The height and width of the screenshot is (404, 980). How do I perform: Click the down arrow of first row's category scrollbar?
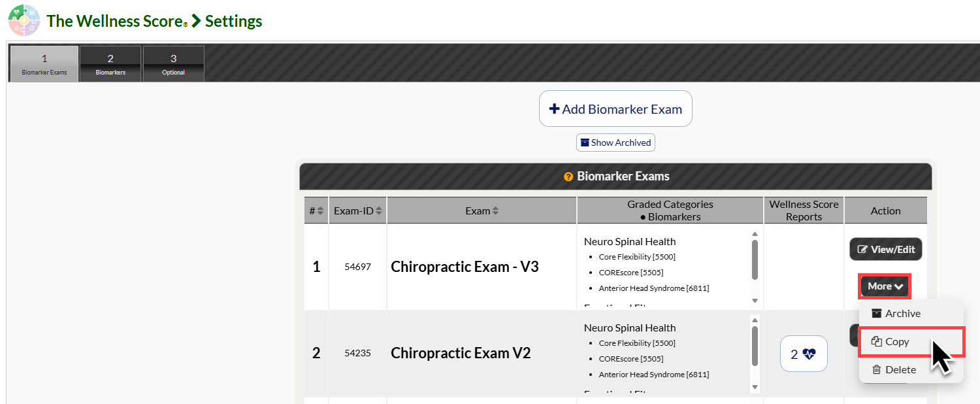755,301
